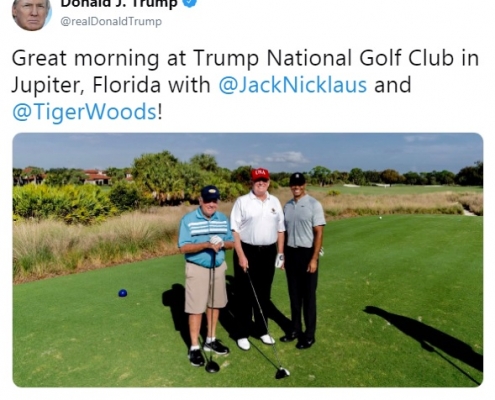Click the driver club head near the center man's feet
This screenshot has width=495, height=400.
[x=282, y=373]
